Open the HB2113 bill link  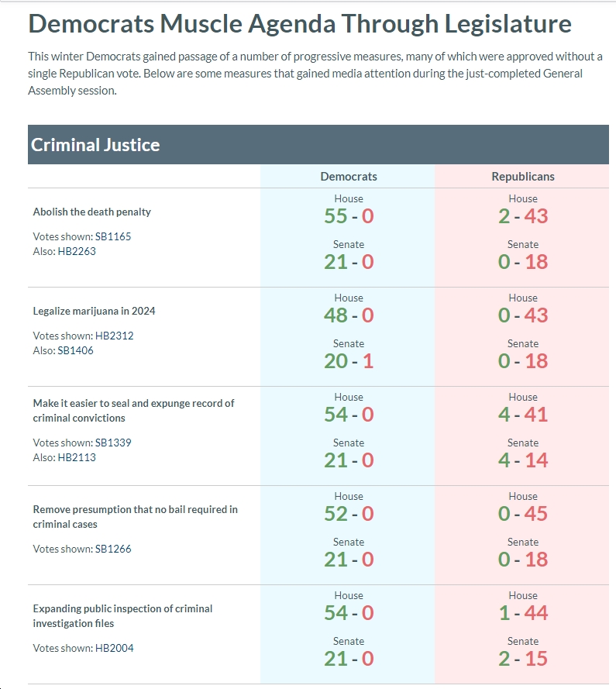click(77, 457)
